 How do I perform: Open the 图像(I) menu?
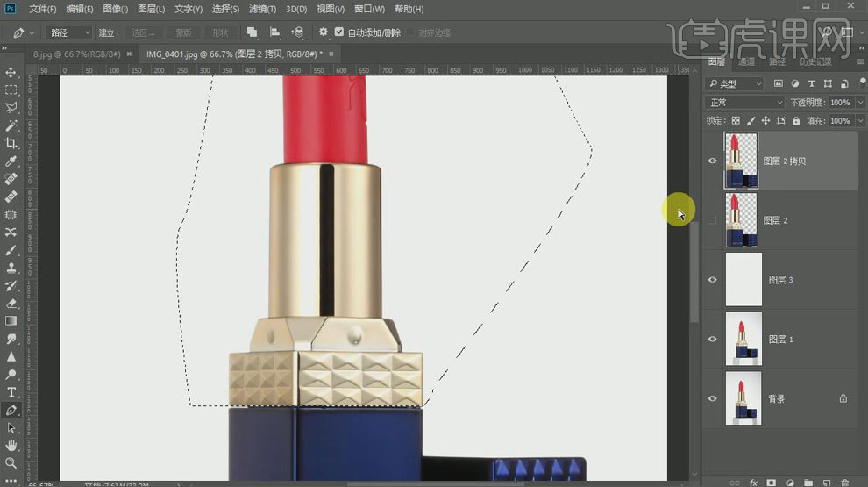click(x=115, y=9)
